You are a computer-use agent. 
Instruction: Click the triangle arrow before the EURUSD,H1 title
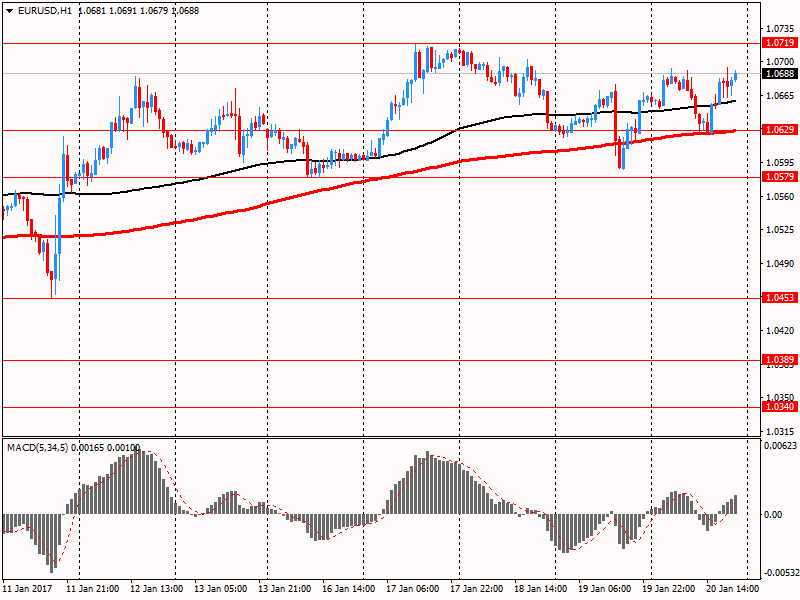click(9, 10)
